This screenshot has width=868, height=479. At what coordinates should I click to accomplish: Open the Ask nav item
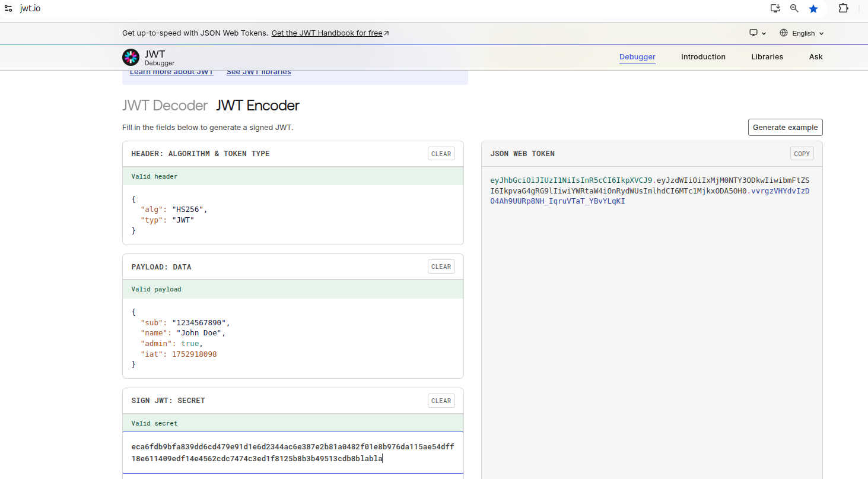816,57
